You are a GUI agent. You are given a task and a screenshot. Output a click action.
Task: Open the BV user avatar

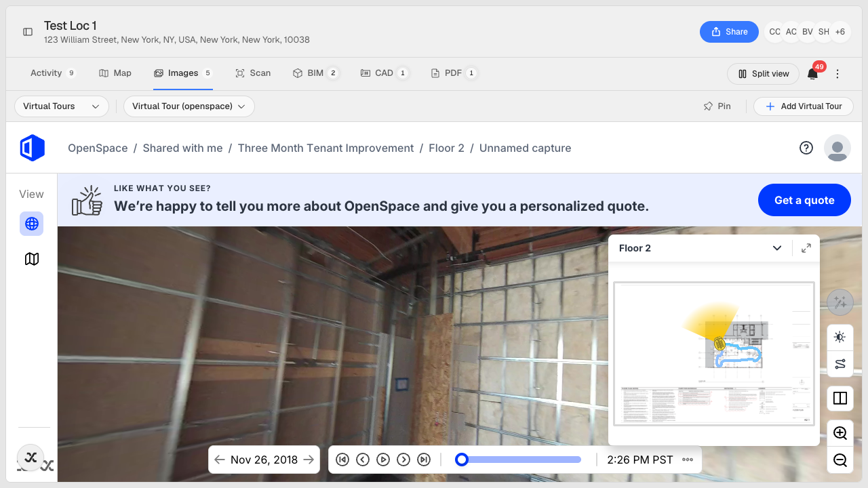pos(808,32)
